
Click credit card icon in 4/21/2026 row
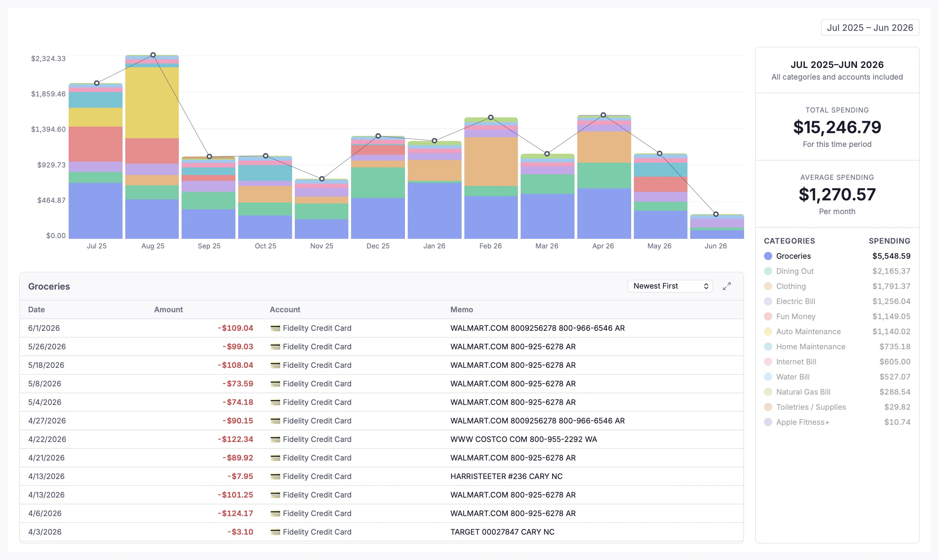click(275, 458)
